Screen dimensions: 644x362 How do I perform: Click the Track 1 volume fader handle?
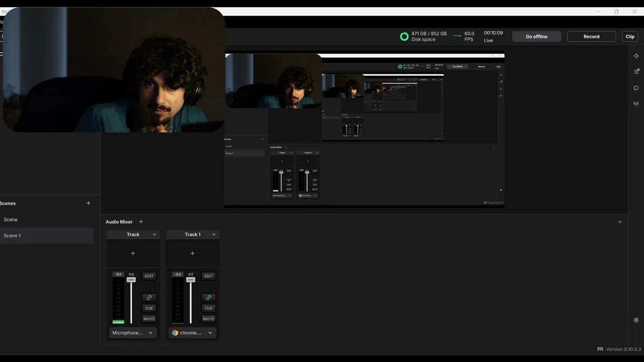pyautogui.click(x=191, y=280)
